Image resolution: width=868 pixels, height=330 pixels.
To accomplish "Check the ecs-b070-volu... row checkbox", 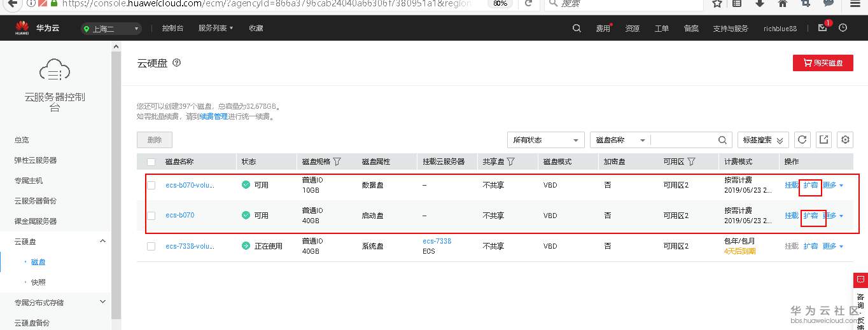I will pyautogui.click(x=151, y=185).
